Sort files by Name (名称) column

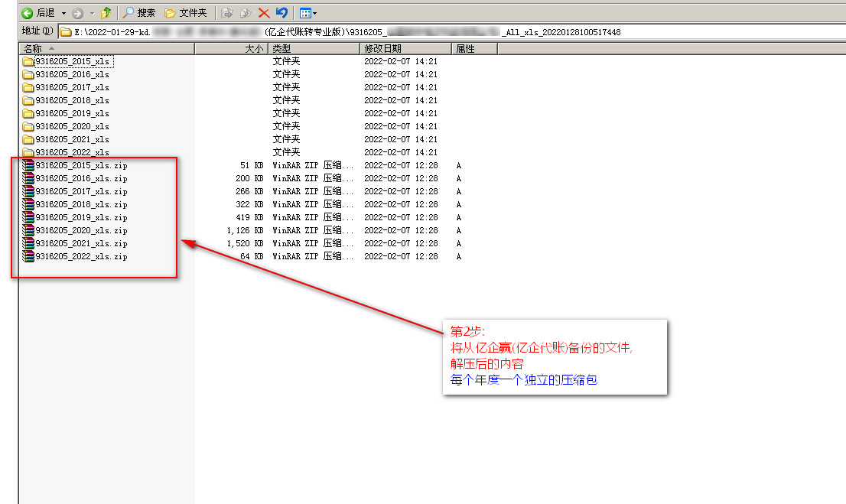click(x=107, y=48)
